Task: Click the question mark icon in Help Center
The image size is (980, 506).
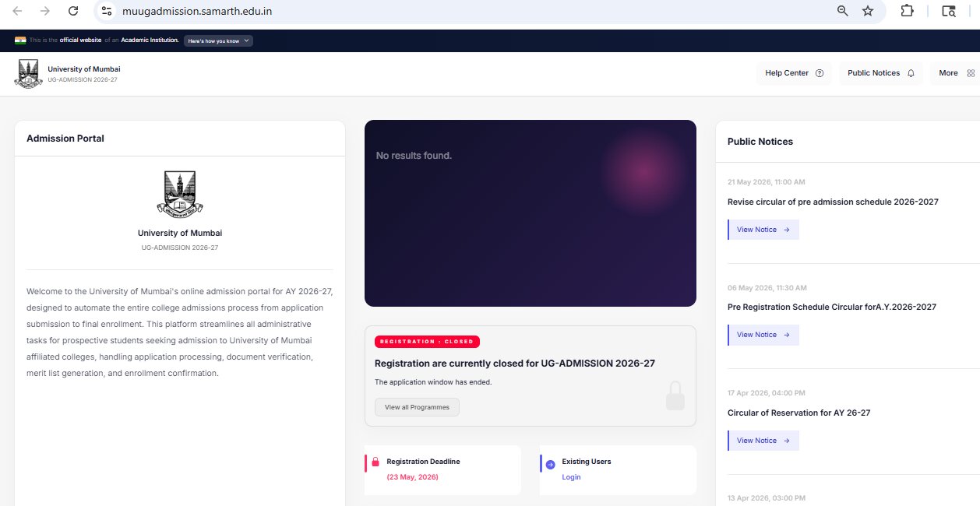Action: [x=820, y=73]
